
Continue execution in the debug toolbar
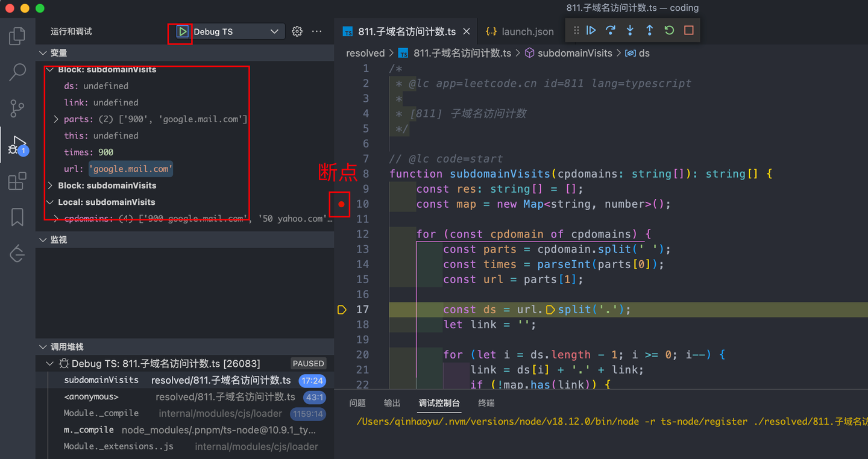click(x=591, y=30)
